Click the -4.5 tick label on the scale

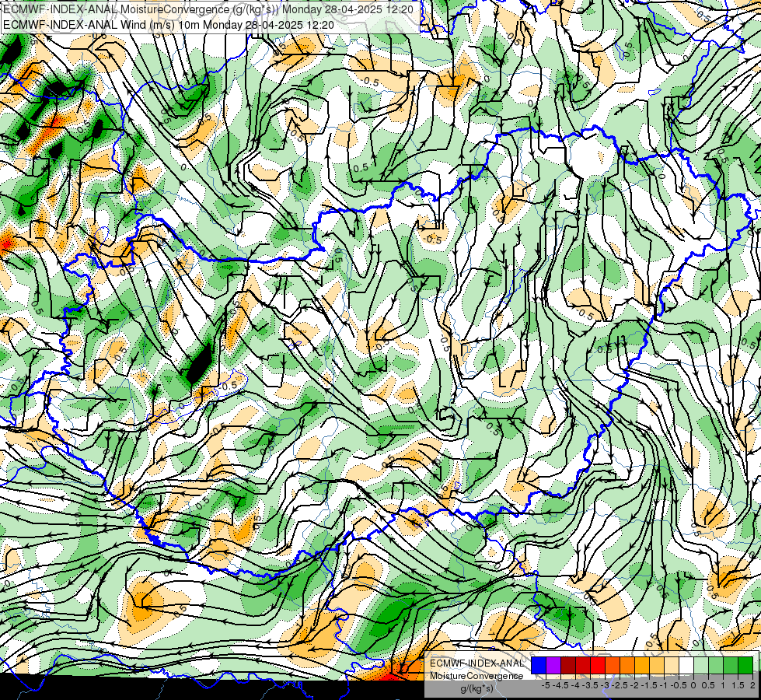tap(561, 685)
